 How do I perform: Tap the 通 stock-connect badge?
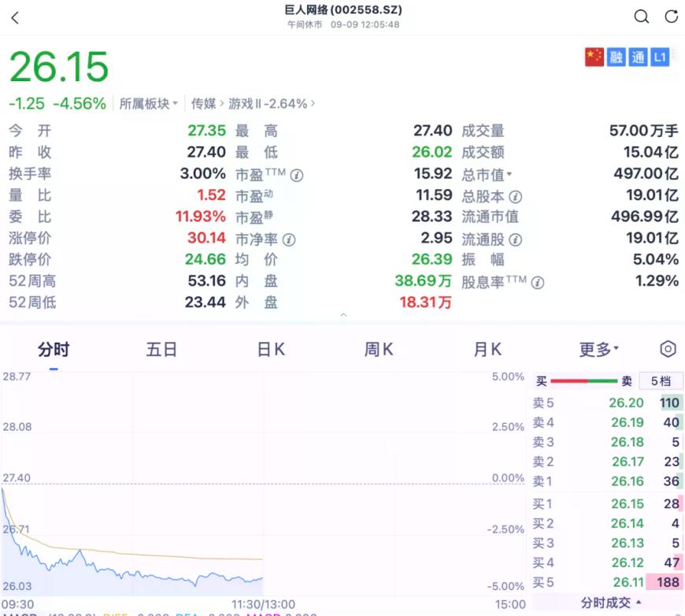[x=638, y=58]
